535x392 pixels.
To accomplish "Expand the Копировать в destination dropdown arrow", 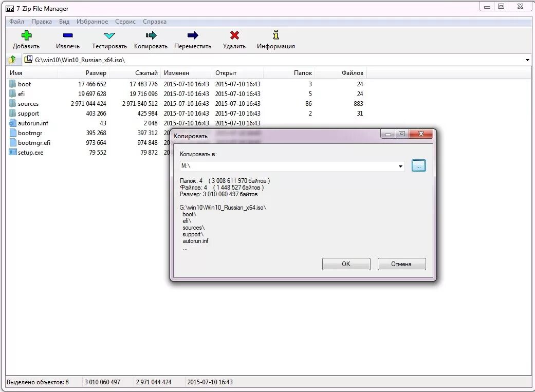I will tap(400, 166).
